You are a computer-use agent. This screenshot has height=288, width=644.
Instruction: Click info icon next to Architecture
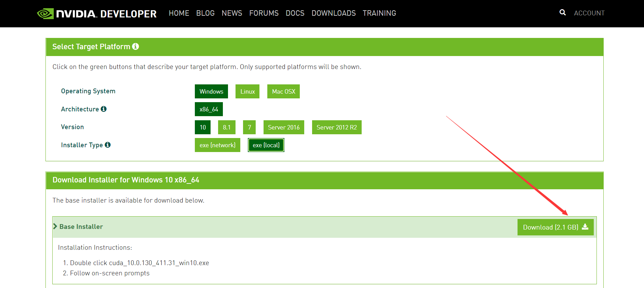tap(104, 109)
